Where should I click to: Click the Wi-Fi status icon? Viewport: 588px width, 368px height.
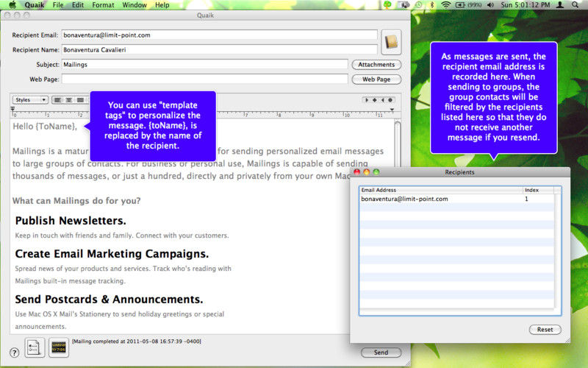tap(445, 5)
